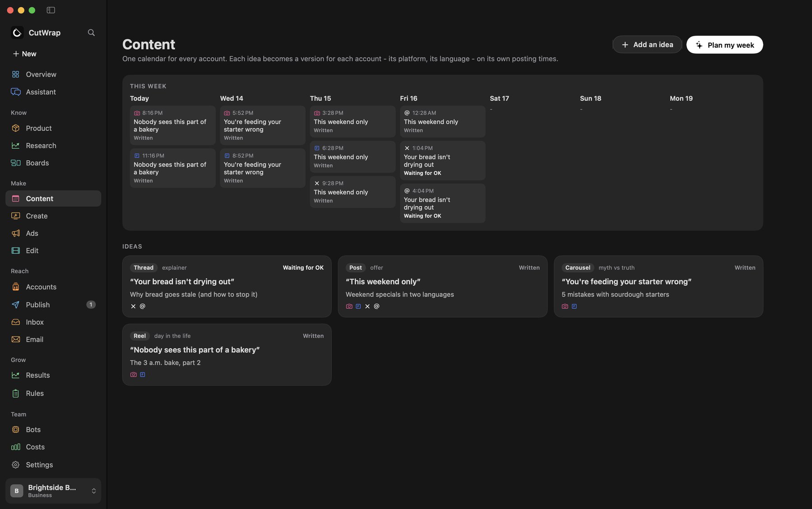Click the Instagram icon on starter idea card
This screenshot has height=509, width=812.
(x=565, y=306)
